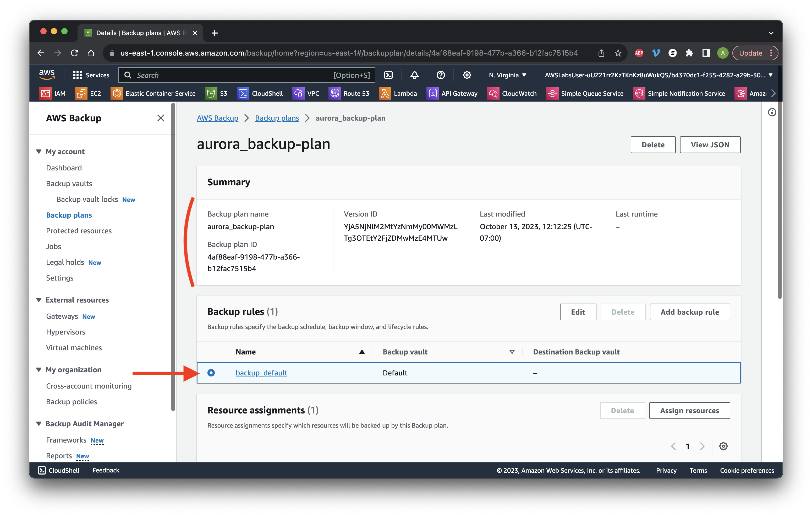The height and width of the screenshot is (517, 812).
Task: Open the AWS logo home
Action: pyautogui.click(x=47, y=74)
